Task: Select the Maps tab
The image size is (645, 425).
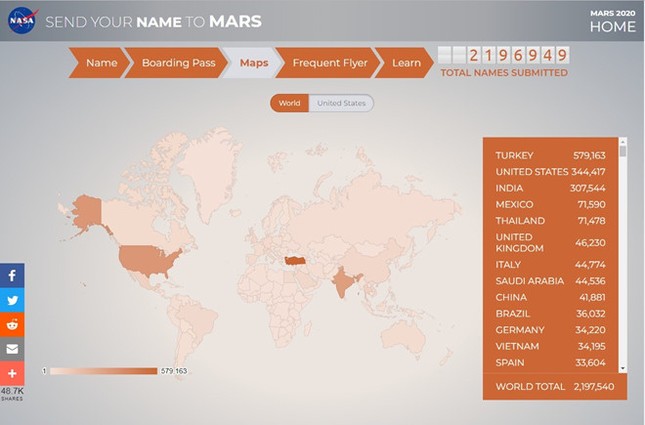Action: point(253,63)
